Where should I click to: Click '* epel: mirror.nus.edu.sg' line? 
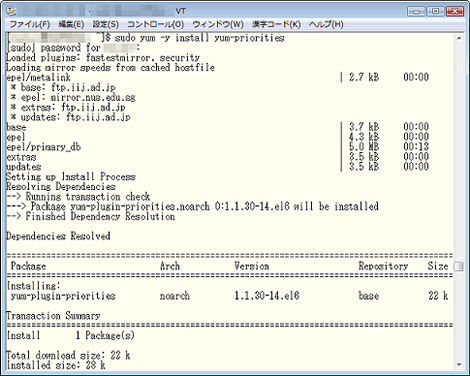point(73,98)
